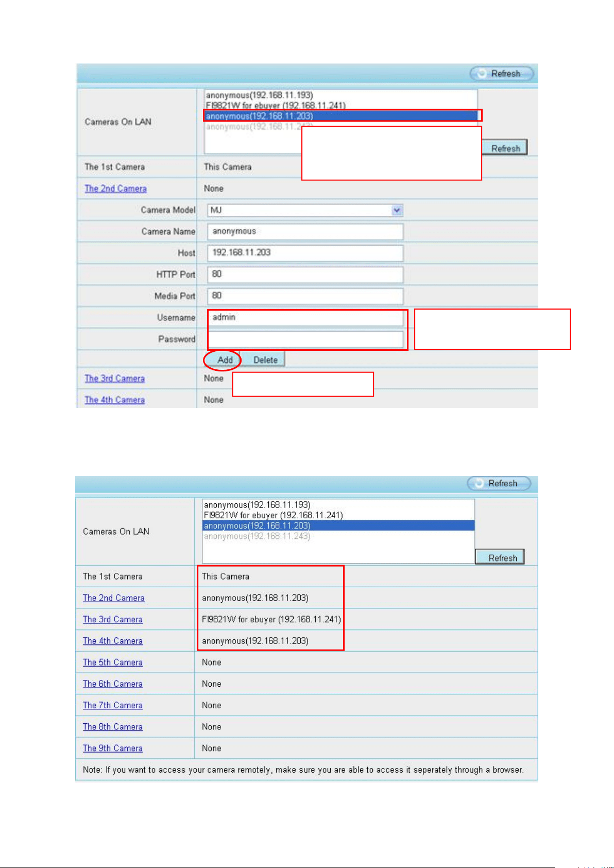Click anonymous(192.168.11.203) in The 4th Camera row

point(255,641)
